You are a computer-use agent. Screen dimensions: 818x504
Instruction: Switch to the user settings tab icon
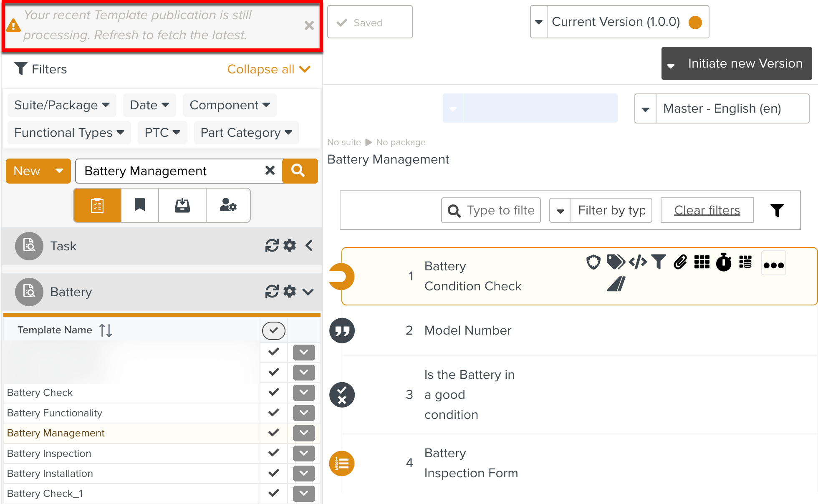pos(228,205)
